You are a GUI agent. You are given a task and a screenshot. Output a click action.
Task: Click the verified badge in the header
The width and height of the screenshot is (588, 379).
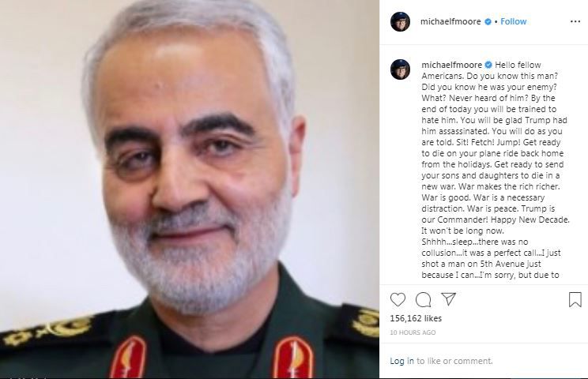click(x=488, y=22)
